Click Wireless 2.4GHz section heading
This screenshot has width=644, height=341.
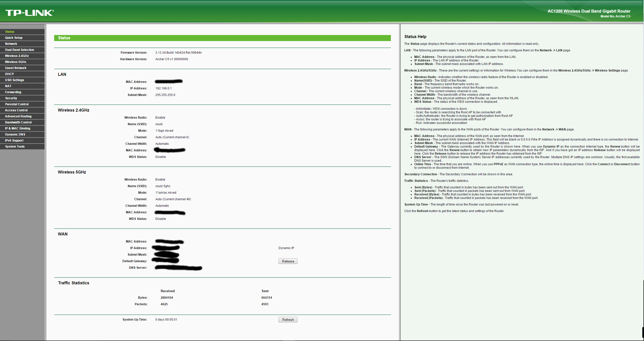point(74,110)
